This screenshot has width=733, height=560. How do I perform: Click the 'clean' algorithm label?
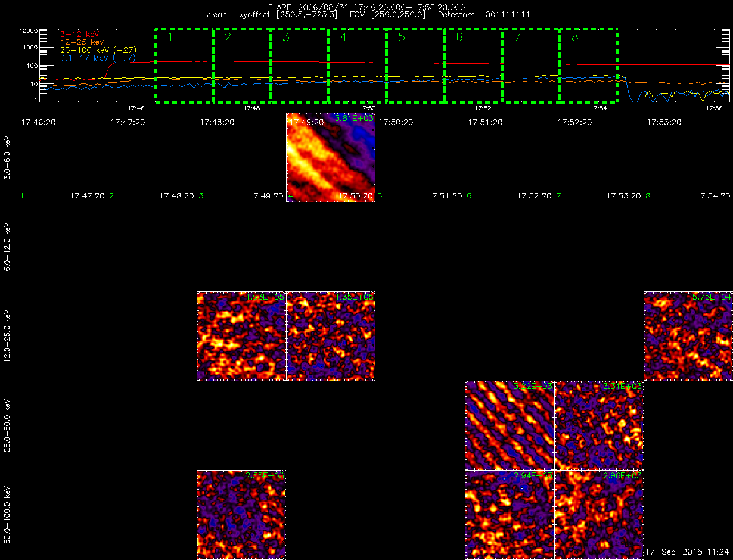(x=216, y=14)
